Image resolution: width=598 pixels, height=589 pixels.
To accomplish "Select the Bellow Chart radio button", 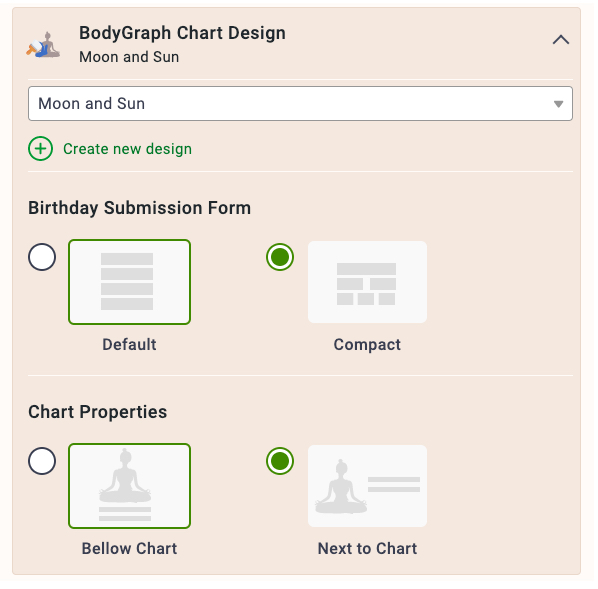I will tap(42, 461).
